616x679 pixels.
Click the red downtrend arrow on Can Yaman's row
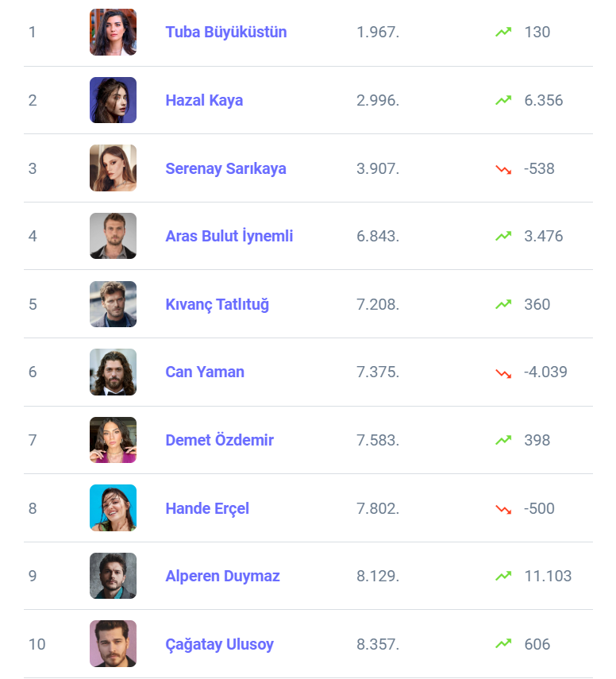coord(503,372)
